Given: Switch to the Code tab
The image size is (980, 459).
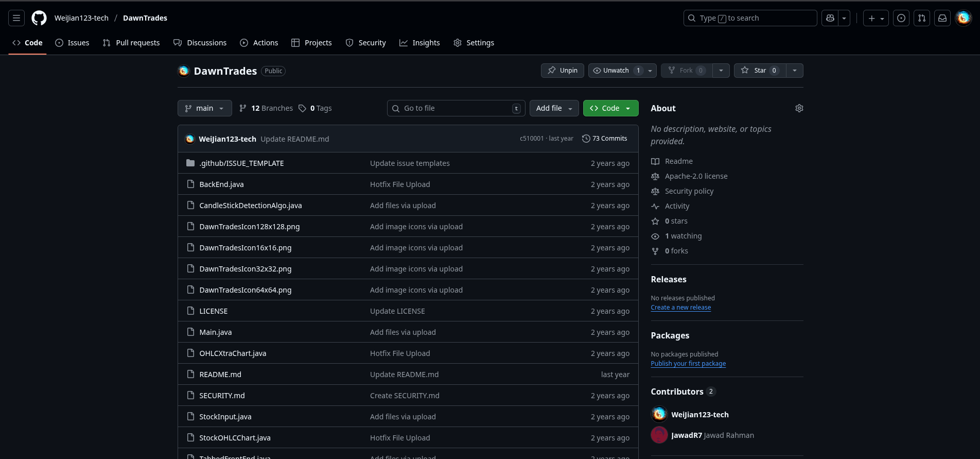Looking at the screenshot, I should pos(27,43).
